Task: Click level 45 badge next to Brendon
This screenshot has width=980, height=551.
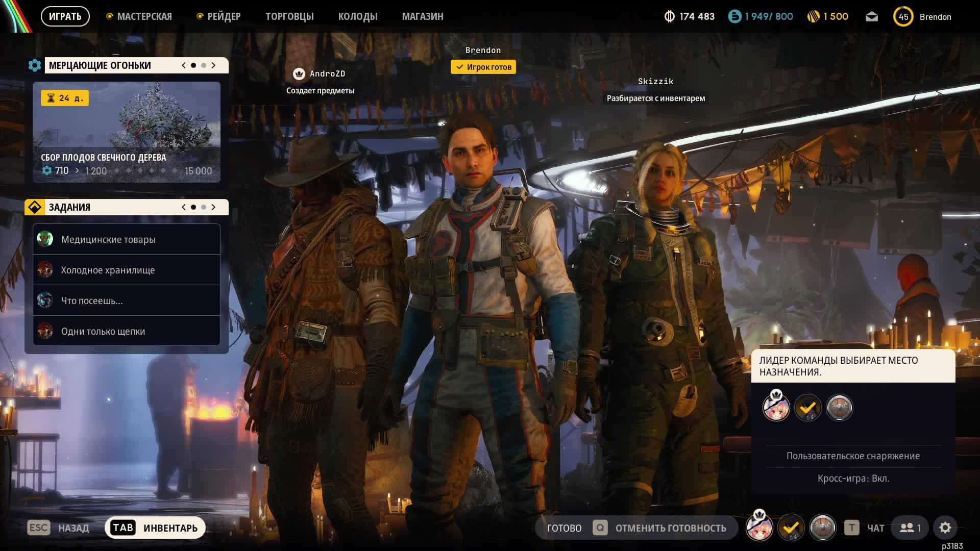Action: coord(903,17)
